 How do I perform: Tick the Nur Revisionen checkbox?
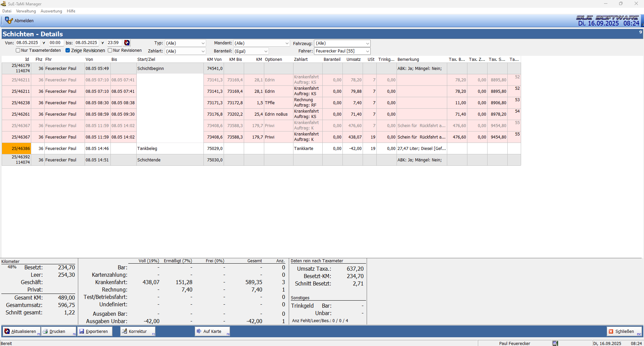tap(110, 50)
